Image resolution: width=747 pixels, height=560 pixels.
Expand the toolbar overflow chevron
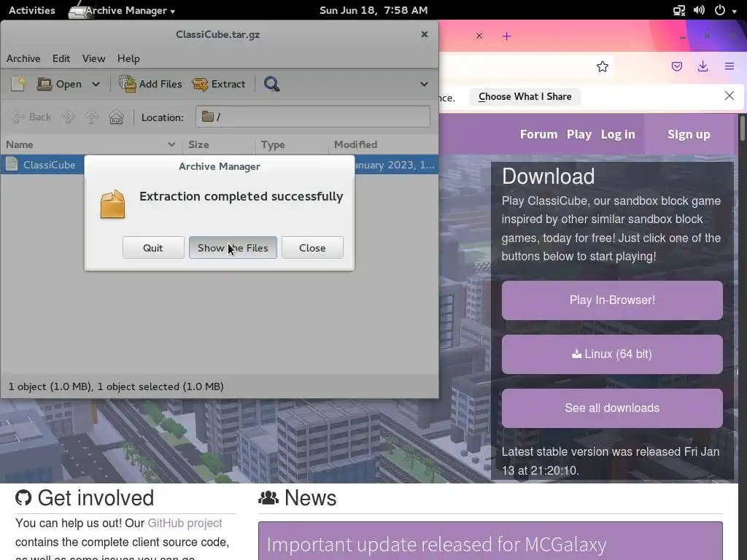pos(424,84)
